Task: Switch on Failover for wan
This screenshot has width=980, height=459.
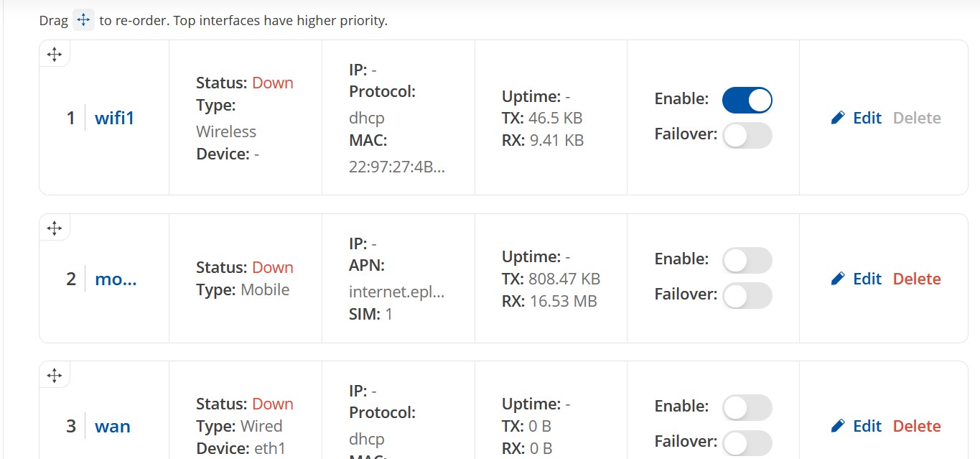Action: click(747, 442)
